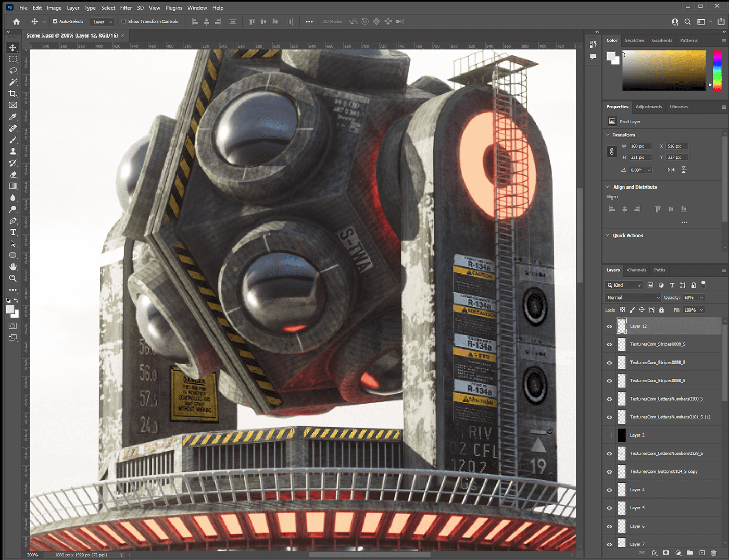Select the Eyedropper tool
729x560 pixels.
(13, 117)
